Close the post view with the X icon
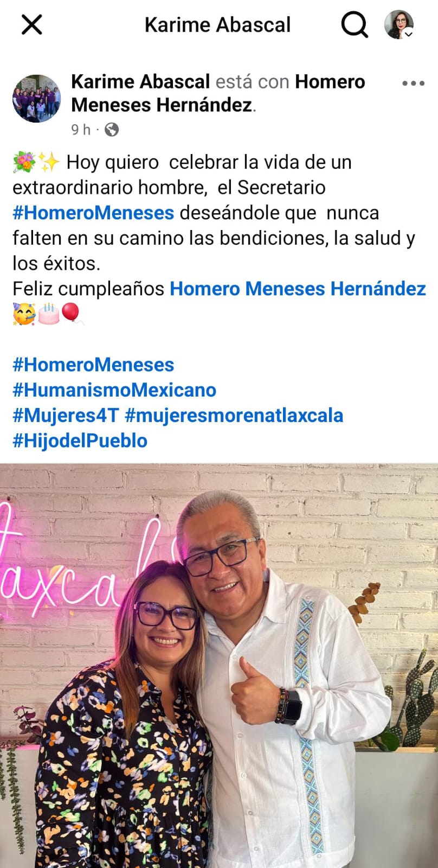This screenshot has height=868, width=438. [x=31, y=25]
